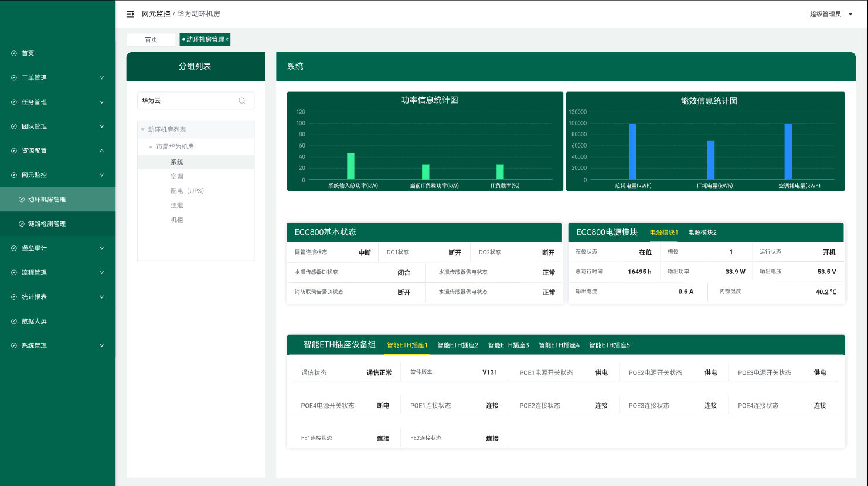Click the search magnifier icon in group list
This screenshot has height=486, width=868.
click(x=241, y=101)
